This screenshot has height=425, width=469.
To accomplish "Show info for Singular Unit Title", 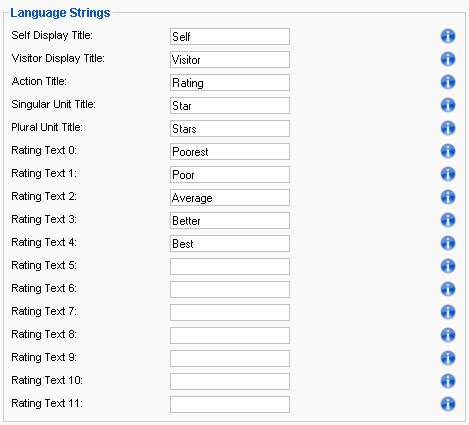I will [448, 105].
